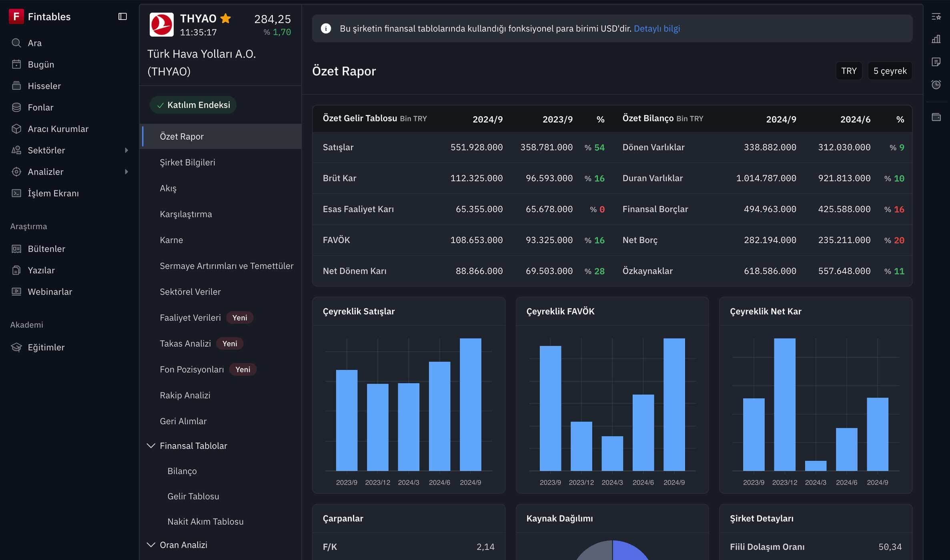Open the notes icon in right rail
The width and height of the screenshot is (950, 560).
[936, 62]
